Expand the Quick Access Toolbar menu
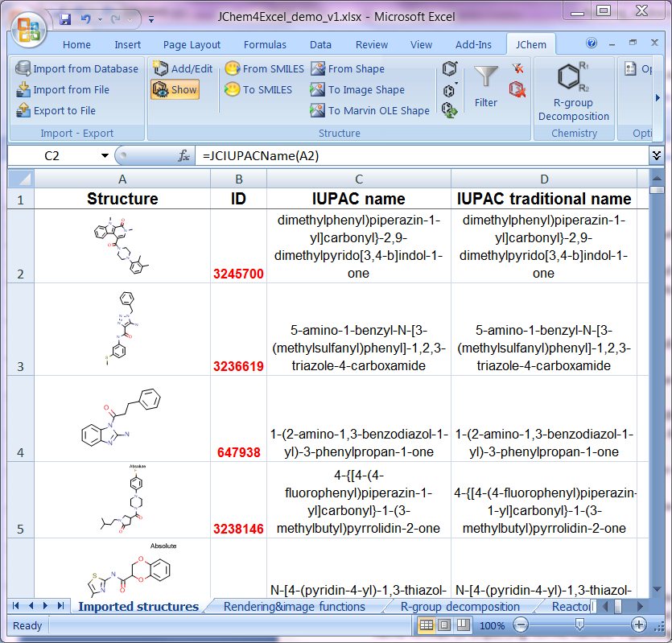 (x=151, y=19)
